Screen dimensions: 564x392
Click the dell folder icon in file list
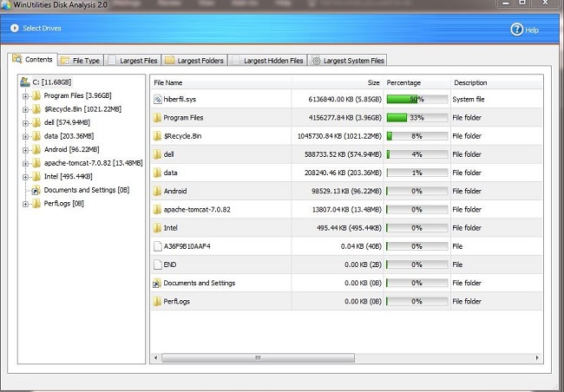[157, 154]
